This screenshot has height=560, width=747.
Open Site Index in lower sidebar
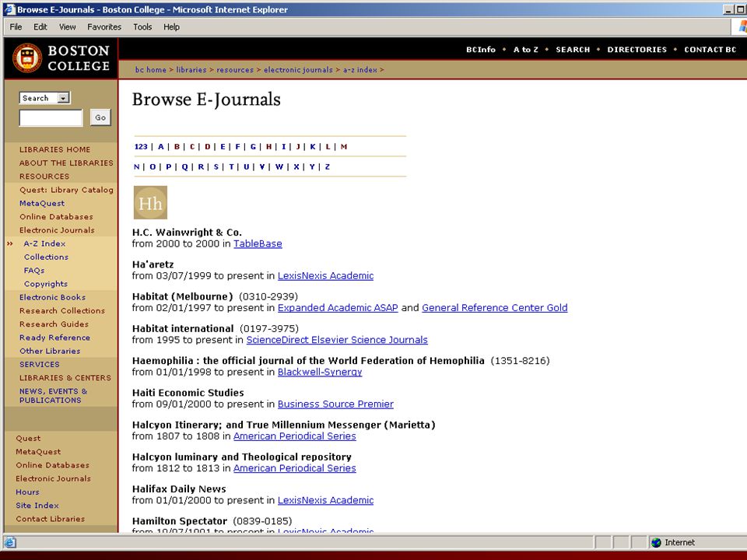[37, 506]
